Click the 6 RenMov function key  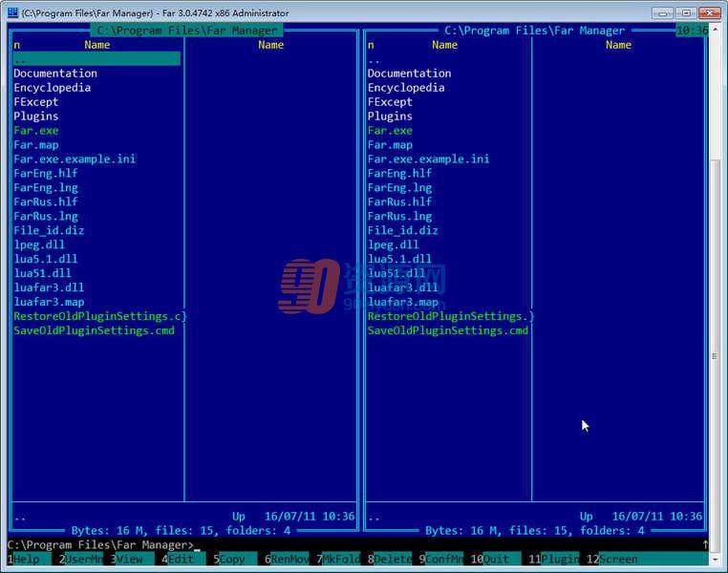pos(287,559)
